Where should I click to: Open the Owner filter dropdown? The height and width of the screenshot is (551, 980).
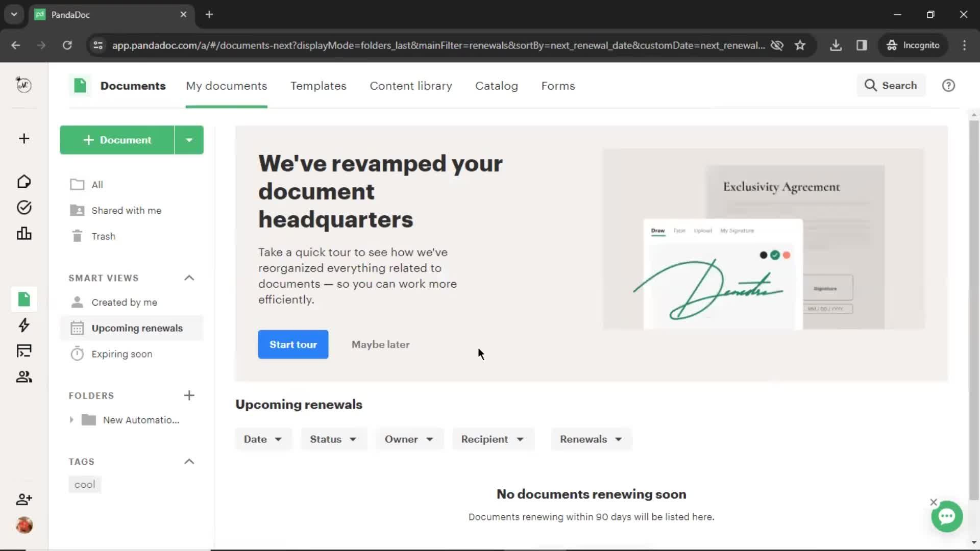(408, 439)
